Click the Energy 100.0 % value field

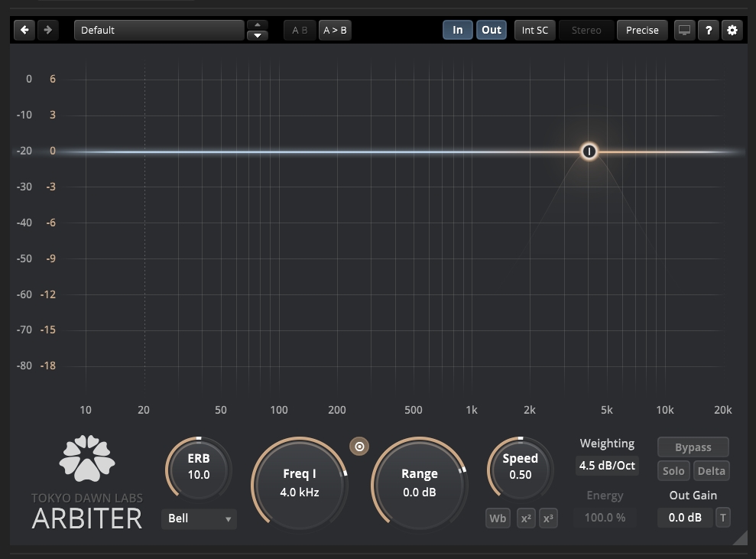(x=605, y=518)
